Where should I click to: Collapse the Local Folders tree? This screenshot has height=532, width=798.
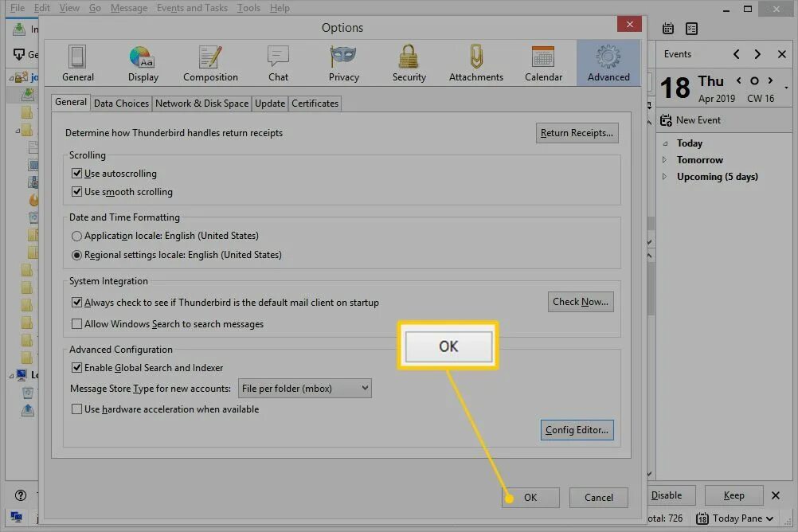point(11,376)
